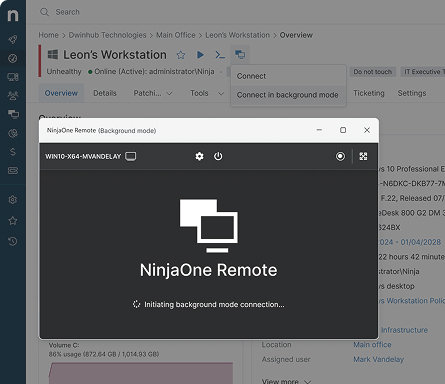Screen dimensions: 445x384
Task: Go to Home breadcrumb
Action: pos(48,35)
